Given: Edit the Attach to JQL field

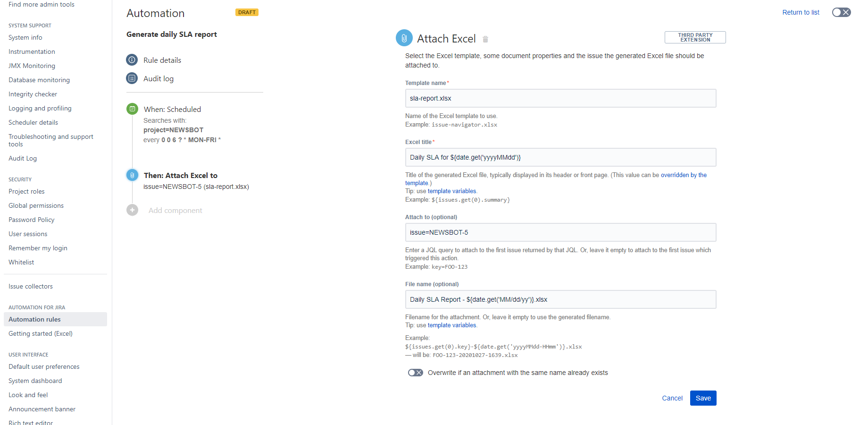Looking at the screenshot, I should point(560,232).
